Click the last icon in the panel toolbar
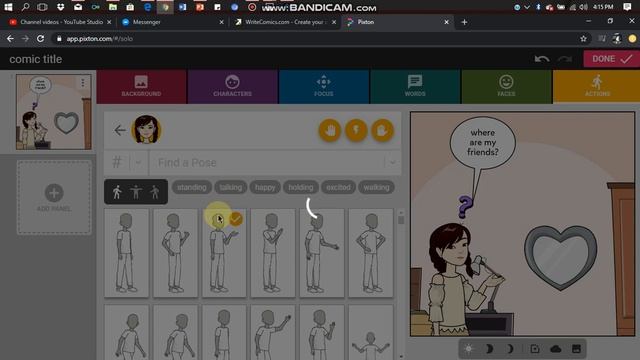Screen dimensions: 640x360 point(576,349)
